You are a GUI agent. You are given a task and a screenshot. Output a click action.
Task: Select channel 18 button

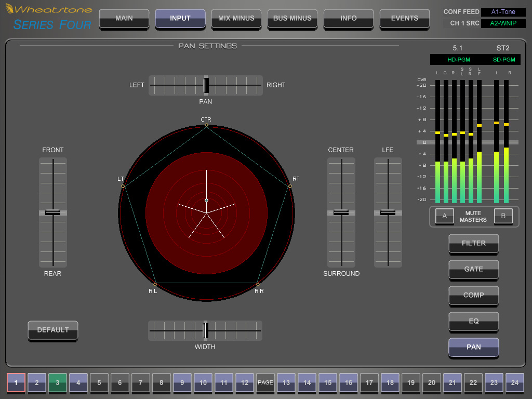pos(390,383)
